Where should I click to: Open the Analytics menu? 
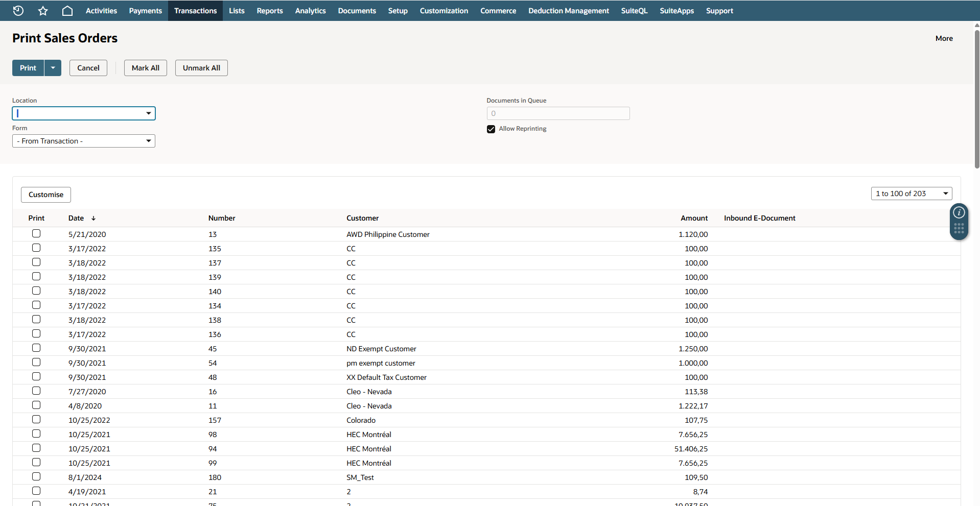(x=311, y=11)
